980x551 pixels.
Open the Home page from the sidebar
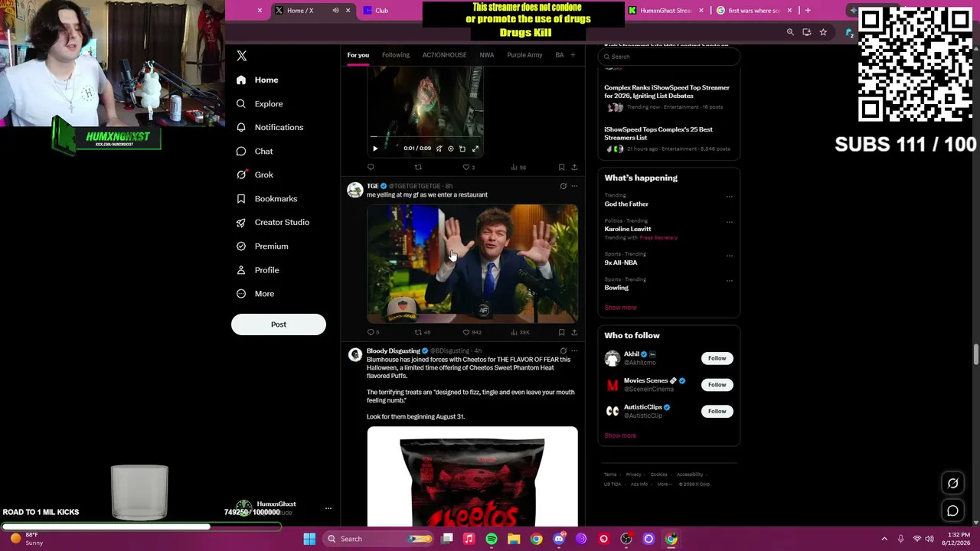click(x=257, y=80)
